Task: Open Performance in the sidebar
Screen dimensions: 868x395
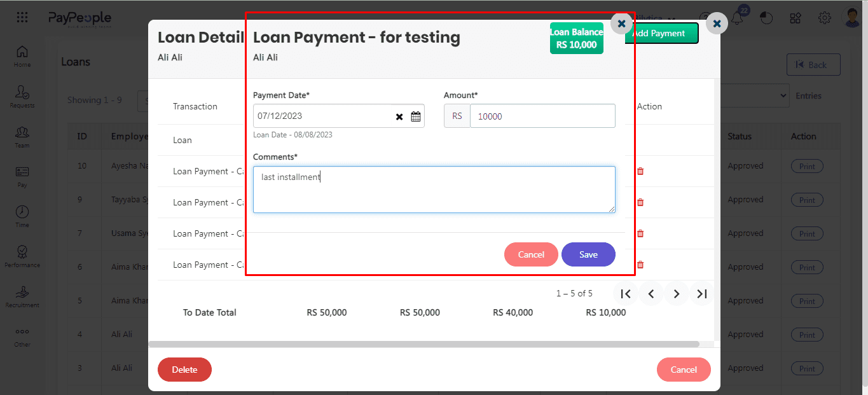Action: tap(22, 256)
